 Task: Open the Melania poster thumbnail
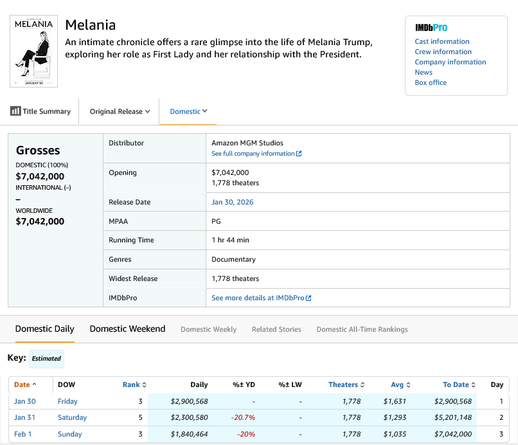tap(34, 51)
